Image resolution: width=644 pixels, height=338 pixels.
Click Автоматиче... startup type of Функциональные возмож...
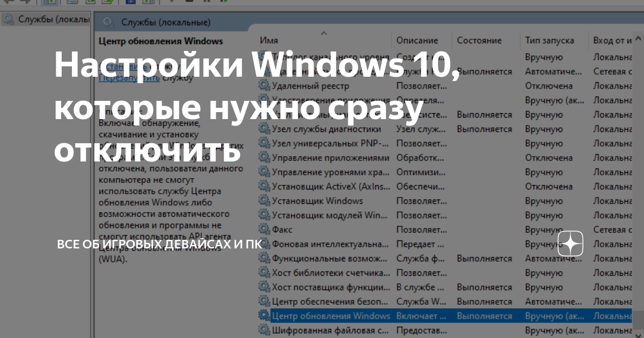(554, 259)
